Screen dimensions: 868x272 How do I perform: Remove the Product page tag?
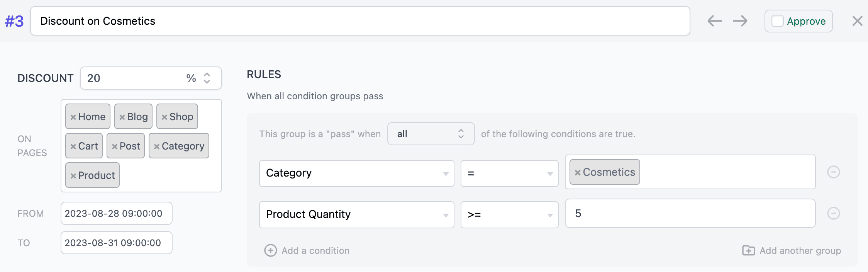(x=73, y=176)
